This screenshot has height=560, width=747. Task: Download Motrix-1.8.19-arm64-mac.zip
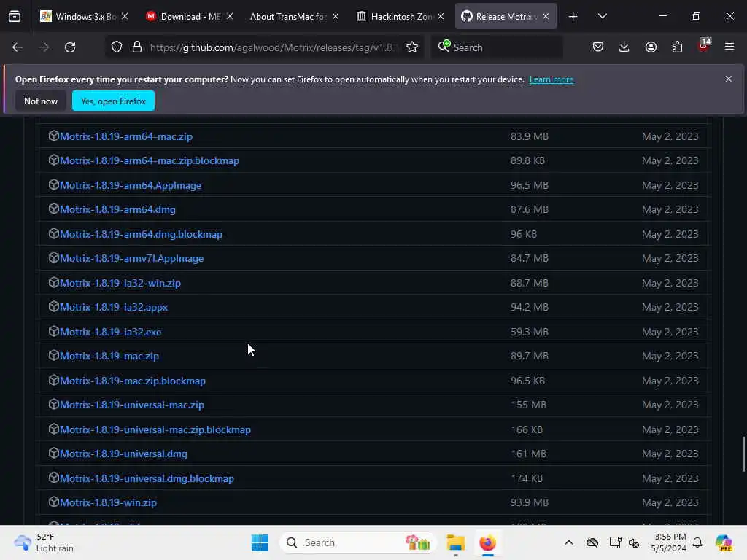[x=126, y=136]
